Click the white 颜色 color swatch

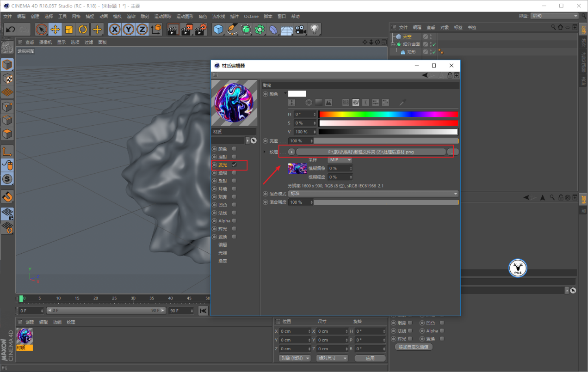pyautogui.click(x=297, y=94)
